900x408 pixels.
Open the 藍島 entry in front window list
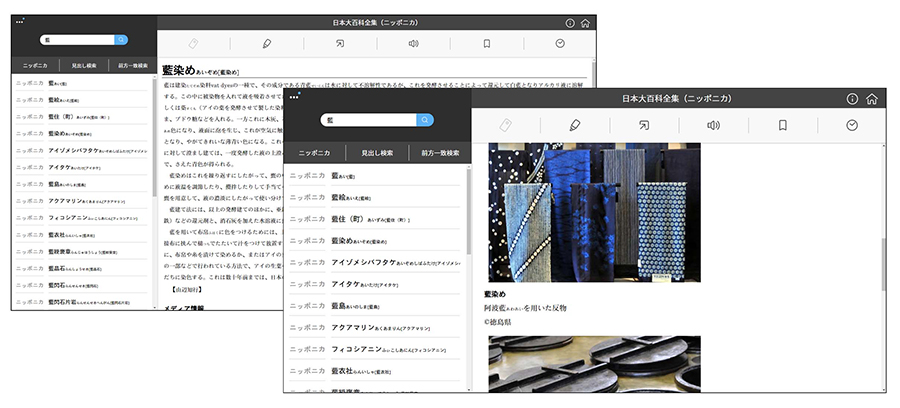tap(374, 306)
